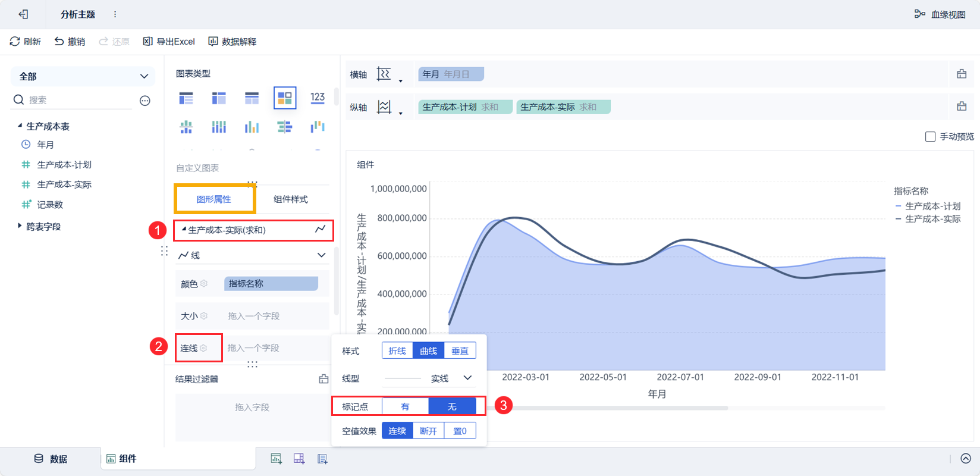The image size is (980, 476).
Task: Open the 线 mark type dropdown
Action: [252, 255]
